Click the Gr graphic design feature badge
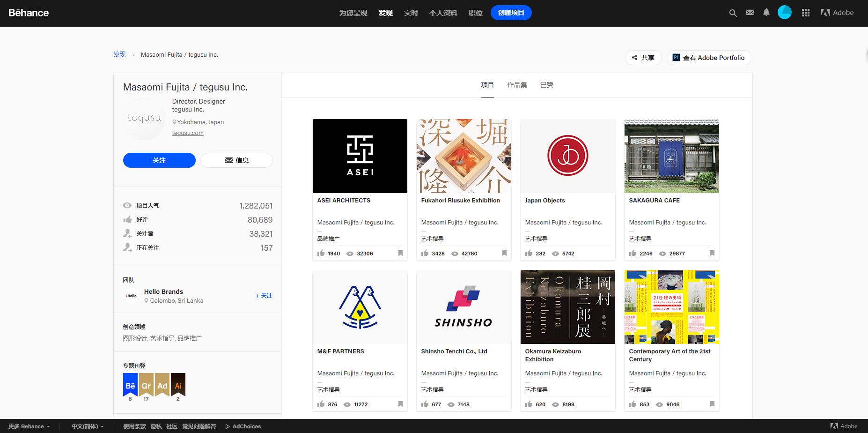The image size is (868, 433). tap(146, 385)
